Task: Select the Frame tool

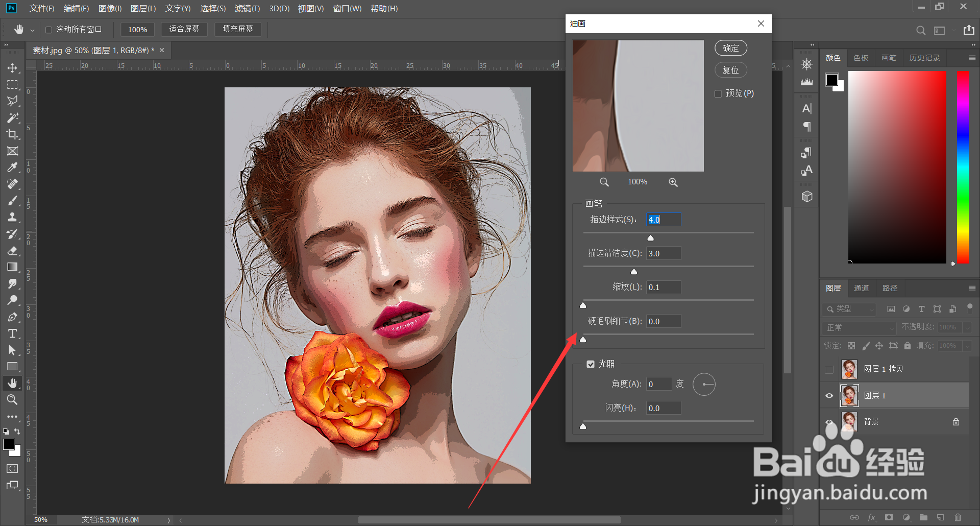Action: click(x=12, y=151)
